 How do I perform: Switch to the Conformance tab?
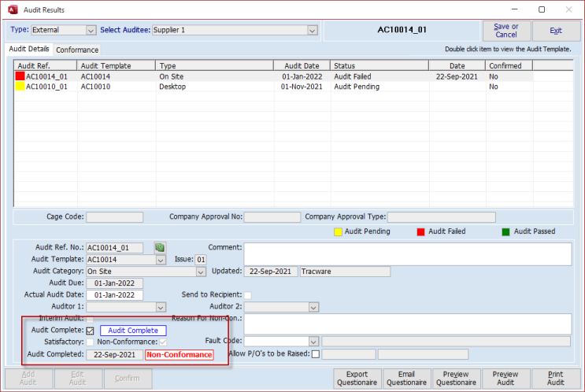77,50
